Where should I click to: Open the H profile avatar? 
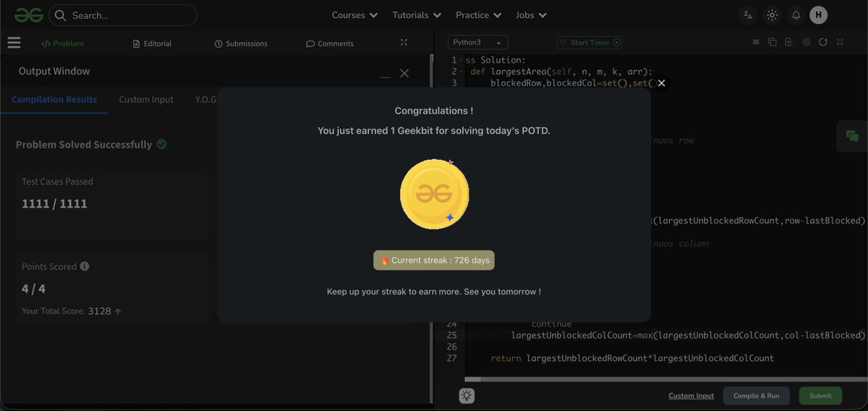click(x=818, y=15)
